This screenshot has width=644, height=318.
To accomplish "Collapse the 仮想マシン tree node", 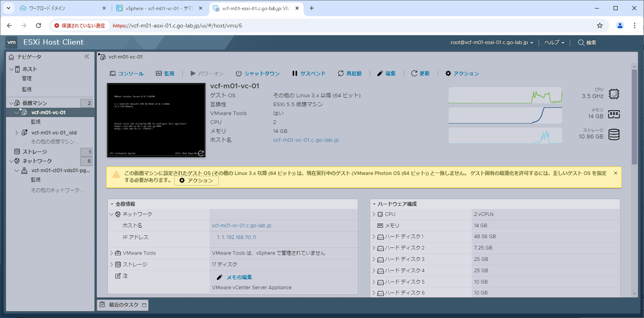I will click(x=11, y=103).
